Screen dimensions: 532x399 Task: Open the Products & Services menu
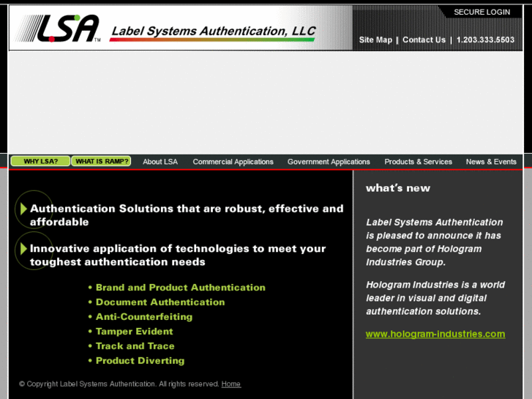pyautogui.click(x=418, y=162)
